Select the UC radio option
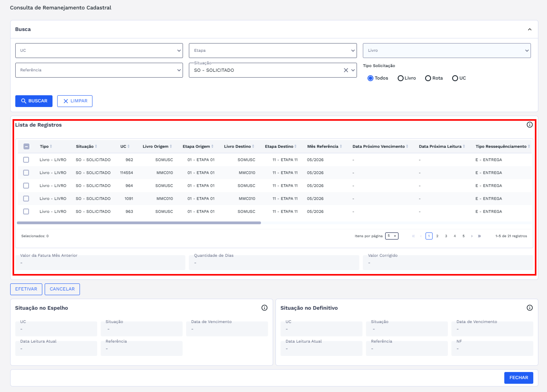This screenshot has width=547, height=392. (x=455, y=78)
